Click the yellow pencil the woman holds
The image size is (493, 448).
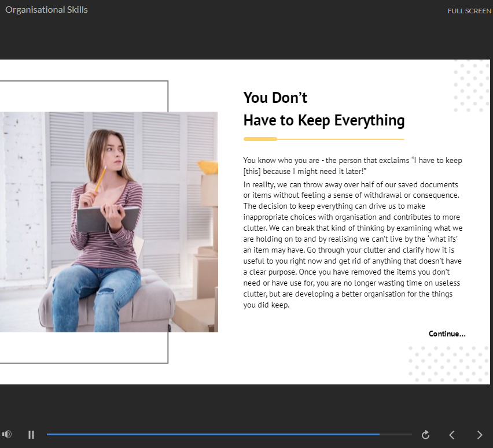click(100, 180)
